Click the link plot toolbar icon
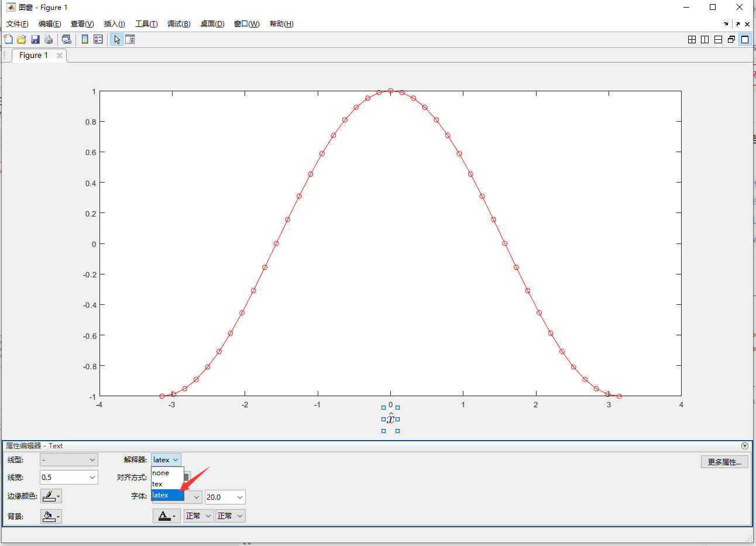 tap(66, 39)
